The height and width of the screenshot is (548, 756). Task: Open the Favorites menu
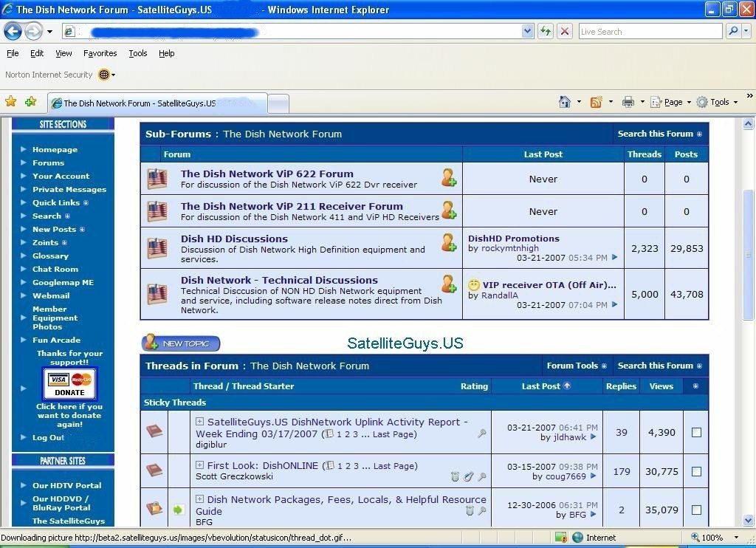pos(100,53)
